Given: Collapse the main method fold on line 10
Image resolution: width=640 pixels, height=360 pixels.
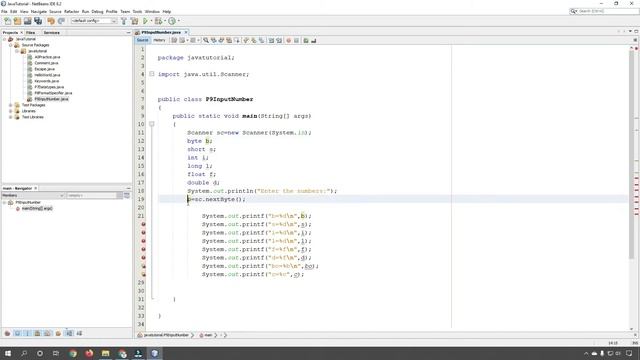Looking at the screenshot, I should (151, 124).
